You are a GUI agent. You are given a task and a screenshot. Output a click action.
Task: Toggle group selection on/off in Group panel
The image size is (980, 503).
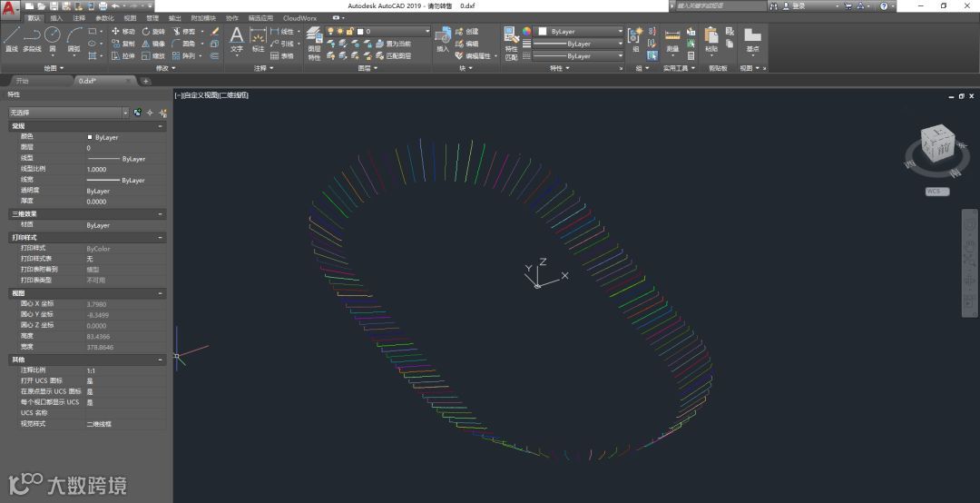pyautogui.click(x=652, y=55)
